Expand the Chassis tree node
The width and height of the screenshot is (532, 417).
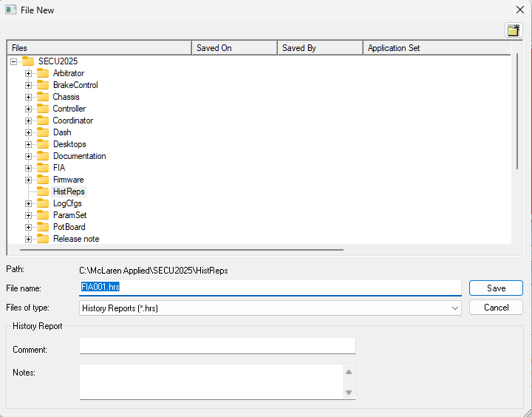click(29, 98)
